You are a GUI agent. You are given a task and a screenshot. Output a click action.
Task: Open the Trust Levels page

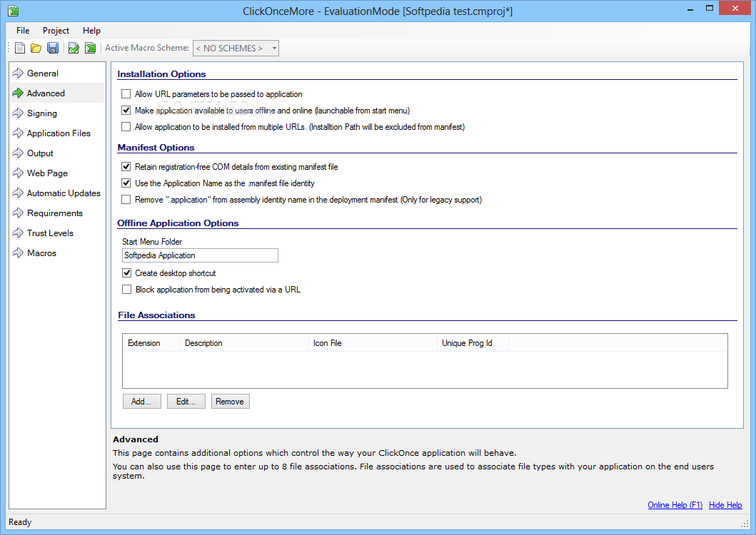(x=50, y=233)
